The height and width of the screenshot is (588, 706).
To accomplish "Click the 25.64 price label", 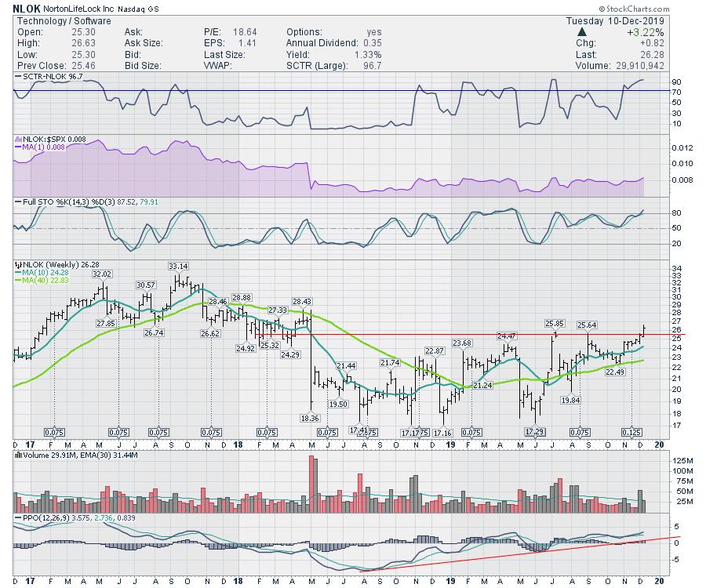I will tap(587, 325).
